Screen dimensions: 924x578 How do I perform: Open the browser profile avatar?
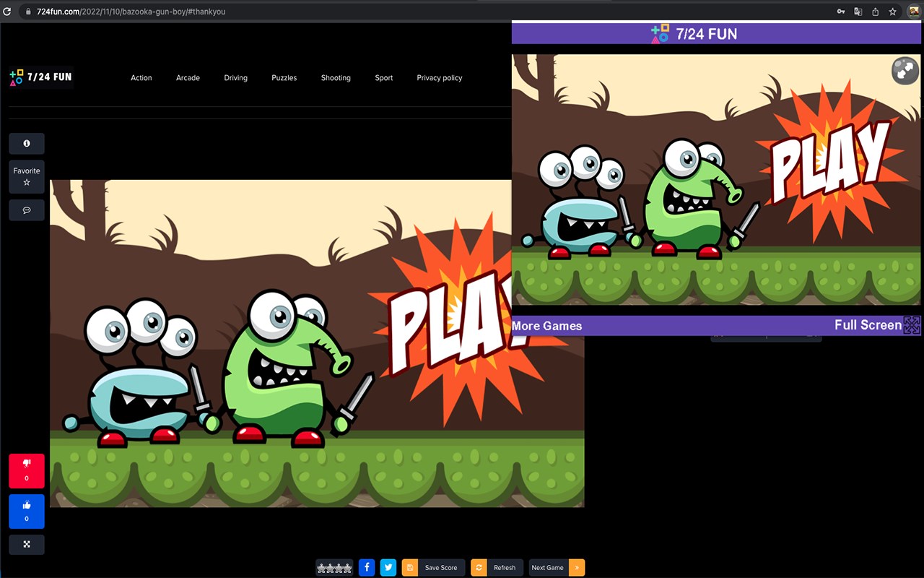913,12
